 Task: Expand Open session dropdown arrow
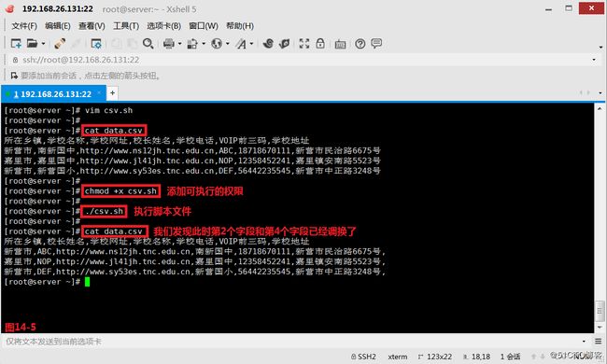pyautogui.click(x=43, y=44)
